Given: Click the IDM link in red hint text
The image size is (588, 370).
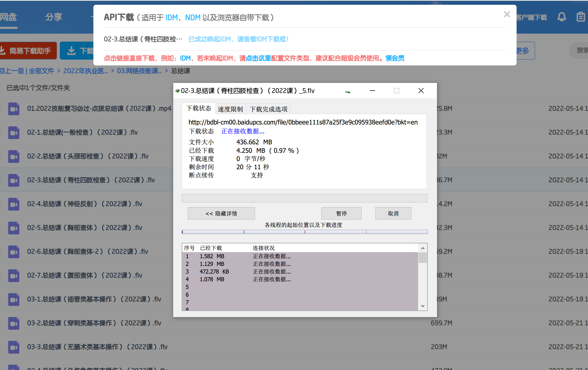Looking at the screenshot, I should (185, 58).
